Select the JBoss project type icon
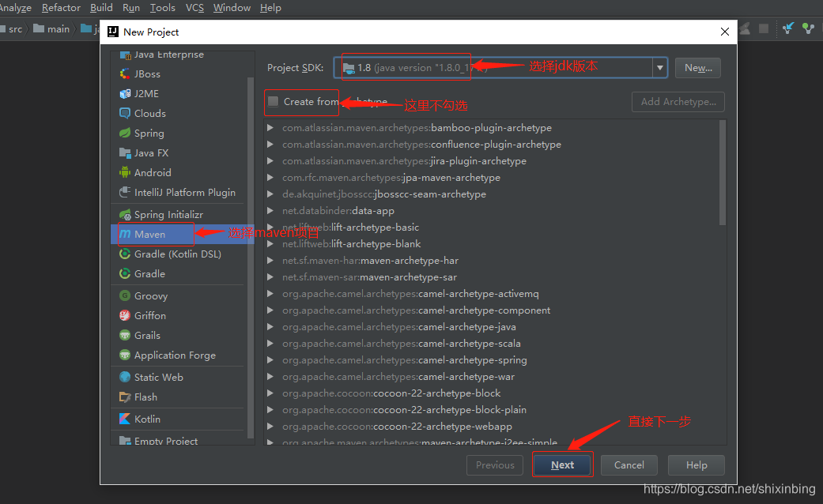The image size is (823, 504). point(125,74)
